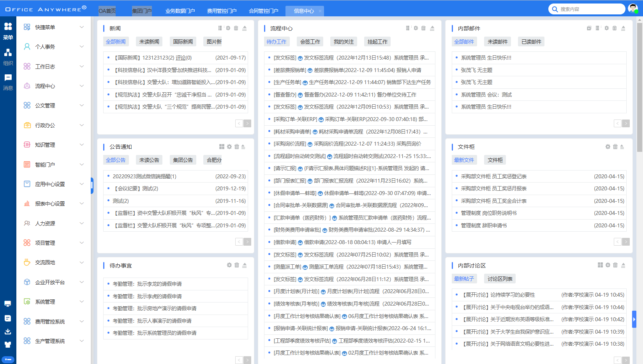The width and height of the screenshot is (643, 364).
Task: Expand the 知识管理 sidebar menu
Action: [x=54, y=145]
